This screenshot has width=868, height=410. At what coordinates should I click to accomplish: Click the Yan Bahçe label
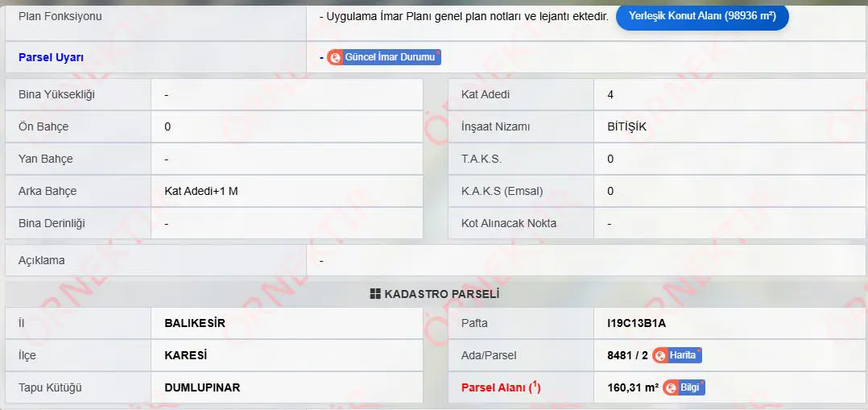tap(45, 159)
